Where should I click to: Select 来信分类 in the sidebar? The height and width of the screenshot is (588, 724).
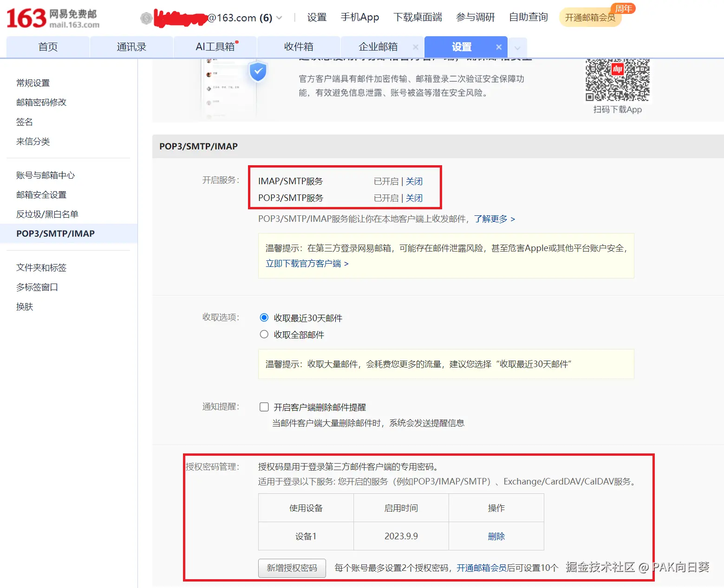tap(33, 142)
